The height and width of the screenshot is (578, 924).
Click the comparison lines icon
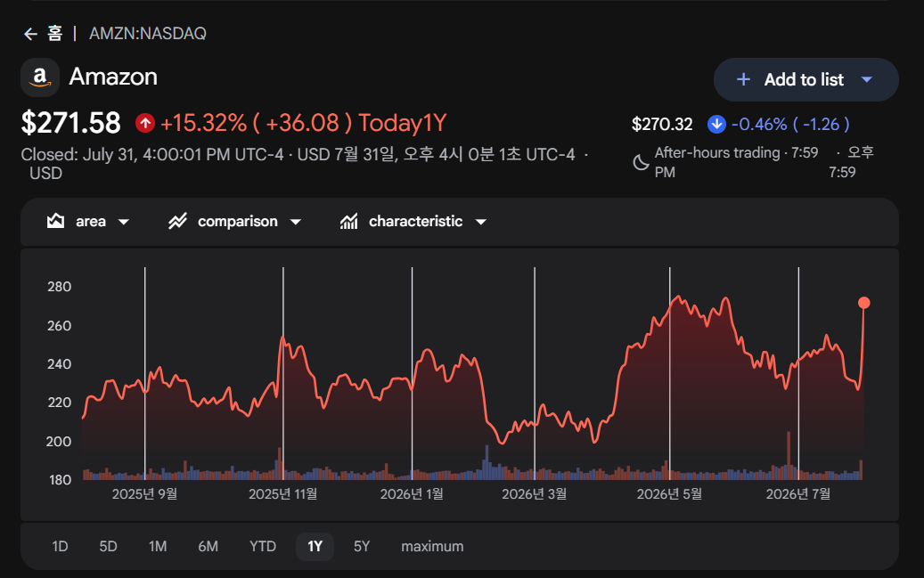click(177, 222)
